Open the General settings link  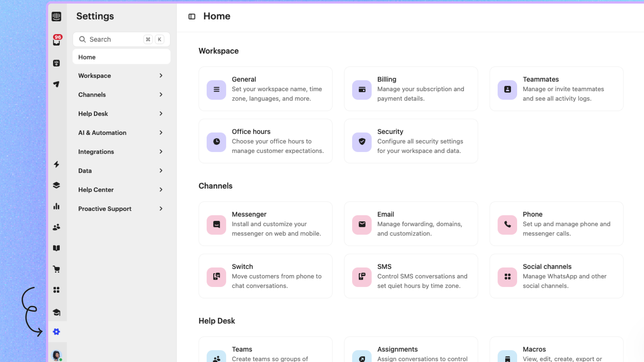pos(244,79)
